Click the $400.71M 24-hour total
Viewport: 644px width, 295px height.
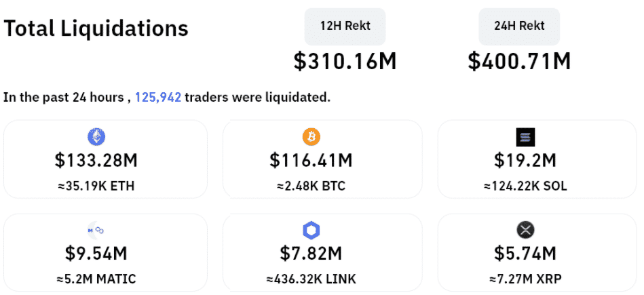pos(519,61)
